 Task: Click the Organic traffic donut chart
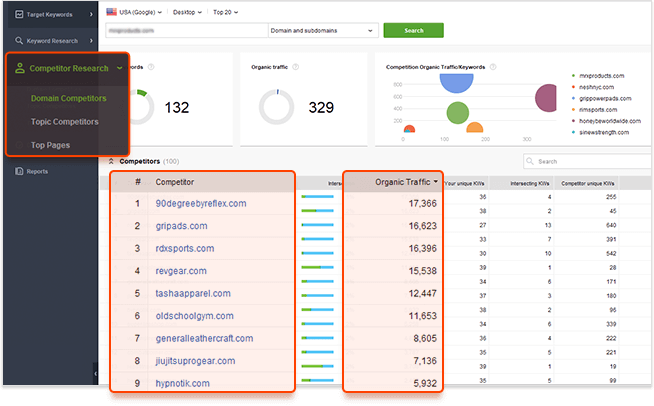click(x=277, y=107)
